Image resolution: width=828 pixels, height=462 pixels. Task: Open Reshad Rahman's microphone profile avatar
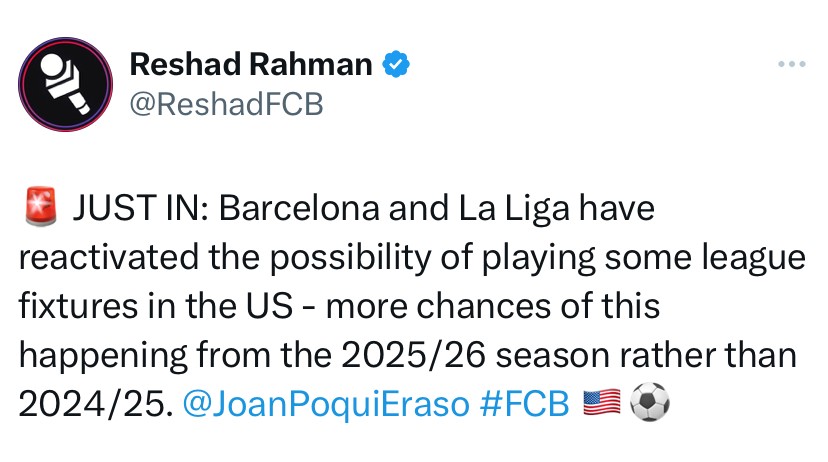[x=65, y=84]
